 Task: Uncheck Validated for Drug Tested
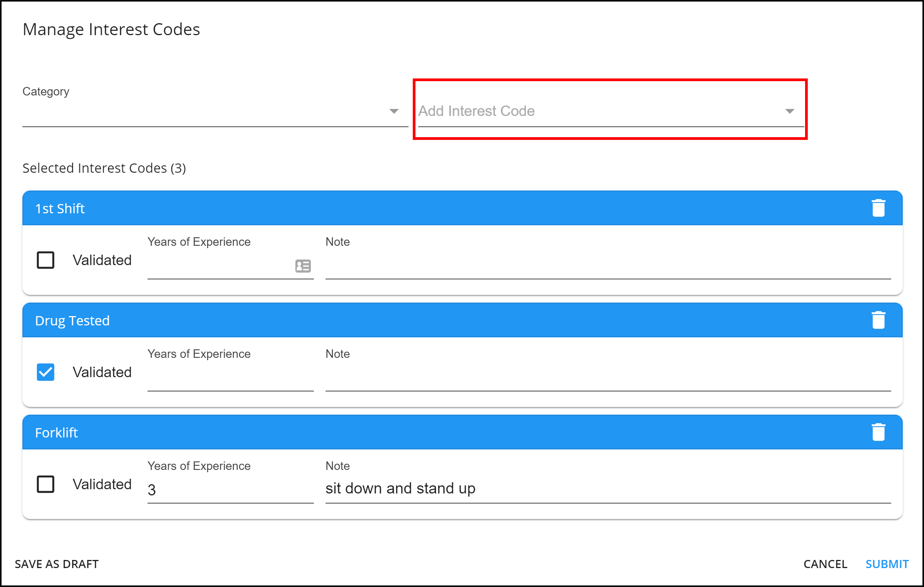(x=46, y=372)
